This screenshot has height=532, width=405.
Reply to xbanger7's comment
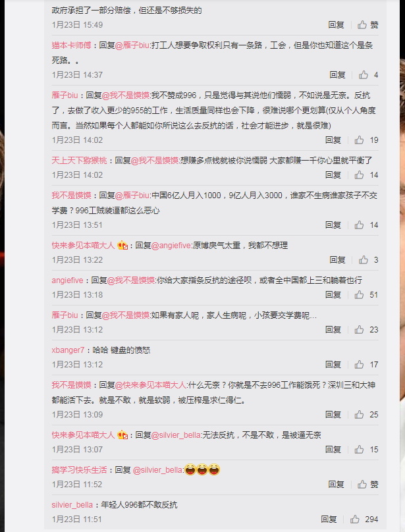(333, 365)
